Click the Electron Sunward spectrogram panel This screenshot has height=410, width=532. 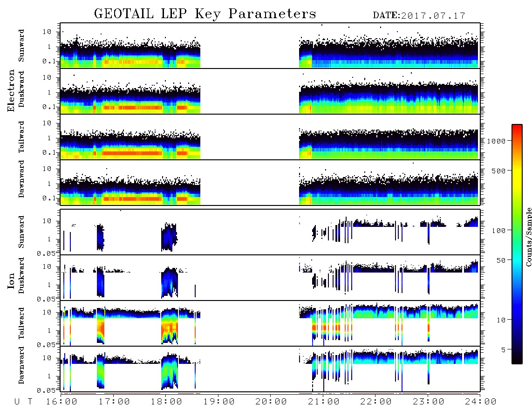point(270,46)
